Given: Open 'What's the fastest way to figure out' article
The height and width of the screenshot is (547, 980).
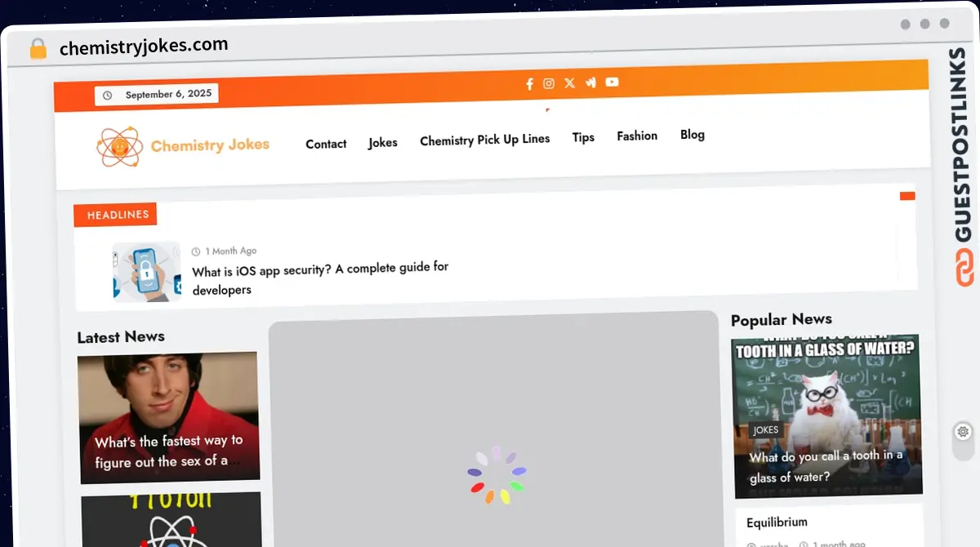Looking at the screenshot, I should click(x=169, y=451).
